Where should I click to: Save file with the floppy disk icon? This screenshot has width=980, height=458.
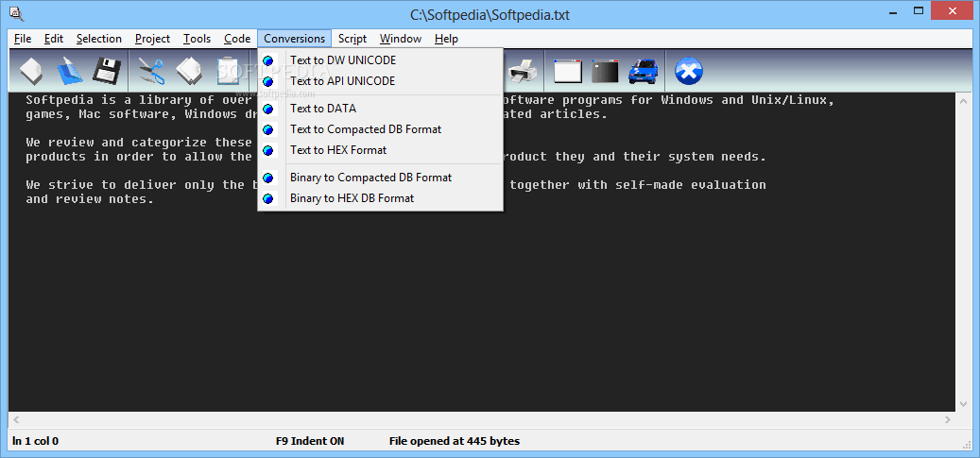(x=107, y=71)
